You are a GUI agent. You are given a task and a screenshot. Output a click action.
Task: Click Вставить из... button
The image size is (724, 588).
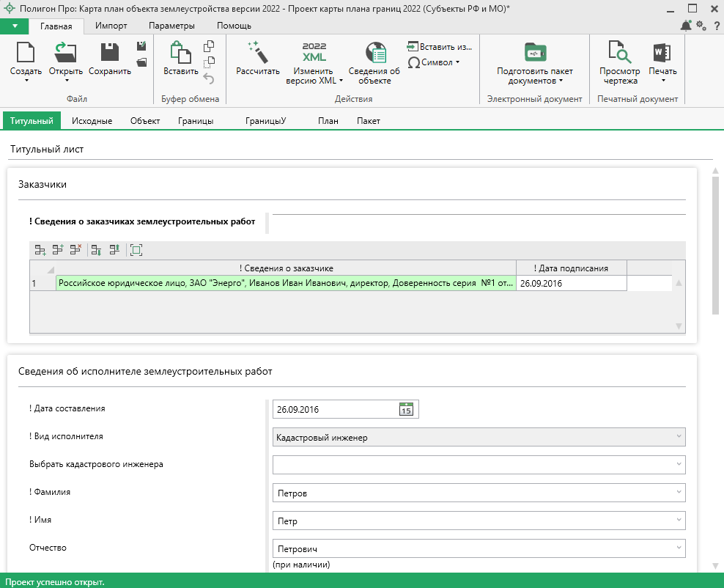click(440, 46)
